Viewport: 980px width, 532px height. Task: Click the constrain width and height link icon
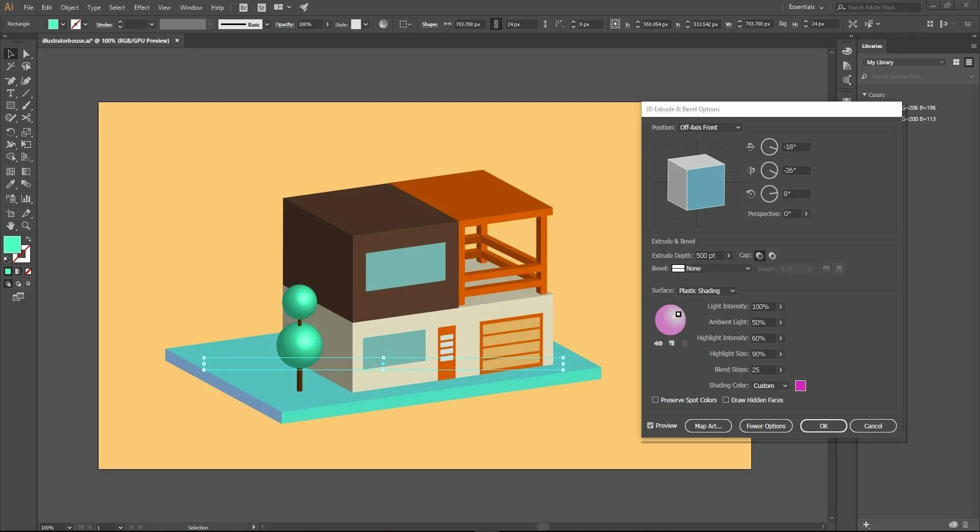tap(782, 24)
